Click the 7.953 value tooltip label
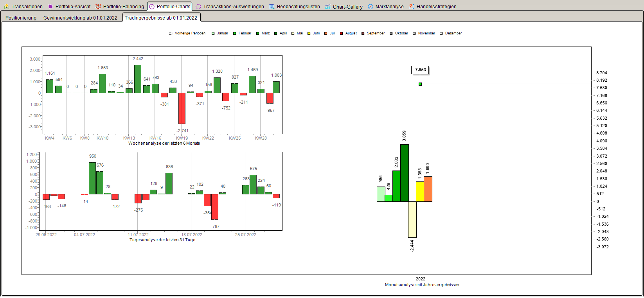Screen dimensions: 644x298 (421, 70)
